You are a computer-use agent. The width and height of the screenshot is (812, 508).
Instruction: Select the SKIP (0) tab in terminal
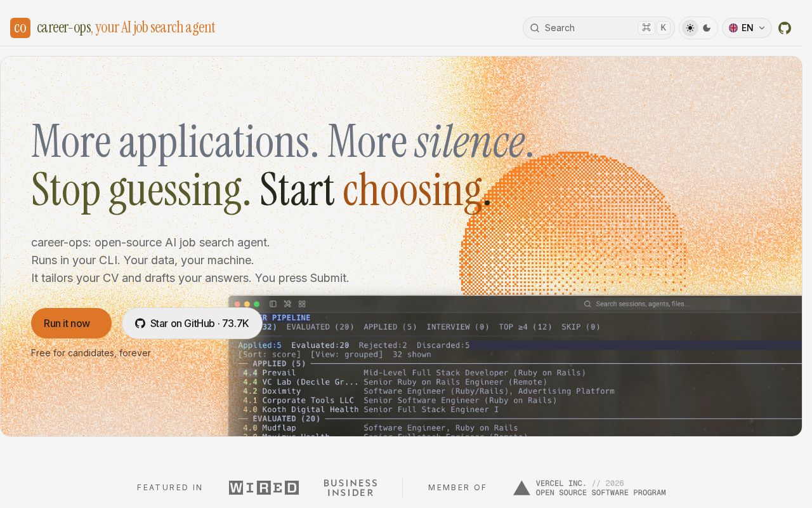click(x=581, y=327)
